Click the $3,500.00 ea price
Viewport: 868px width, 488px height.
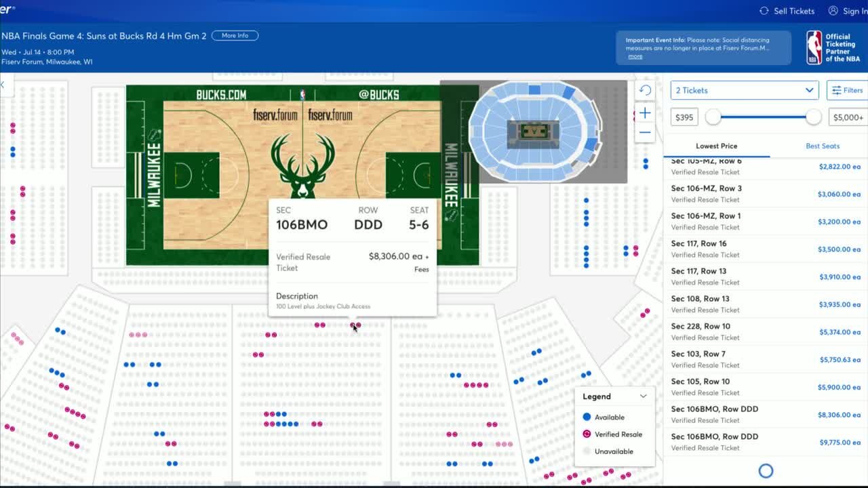click(839, 249)
